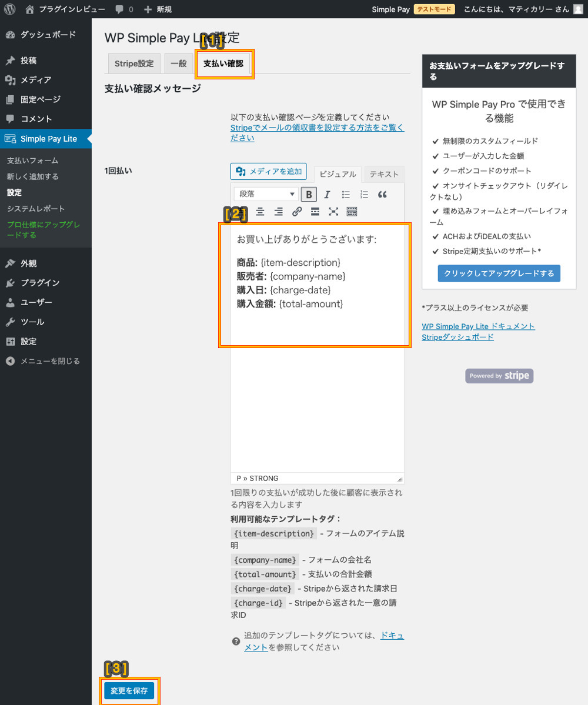
Task: Click the Powered by Stripe badge
Action: coord(499,376)
